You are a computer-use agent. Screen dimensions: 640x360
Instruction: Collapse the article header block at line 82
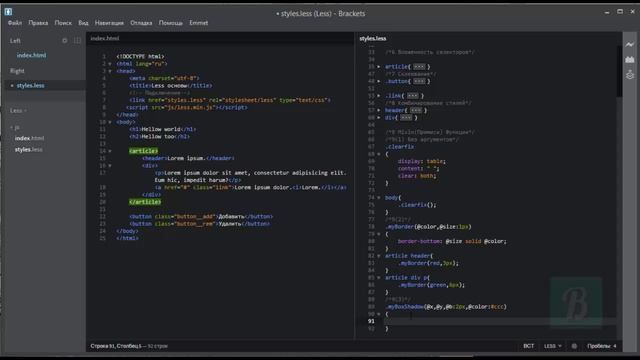379,256
